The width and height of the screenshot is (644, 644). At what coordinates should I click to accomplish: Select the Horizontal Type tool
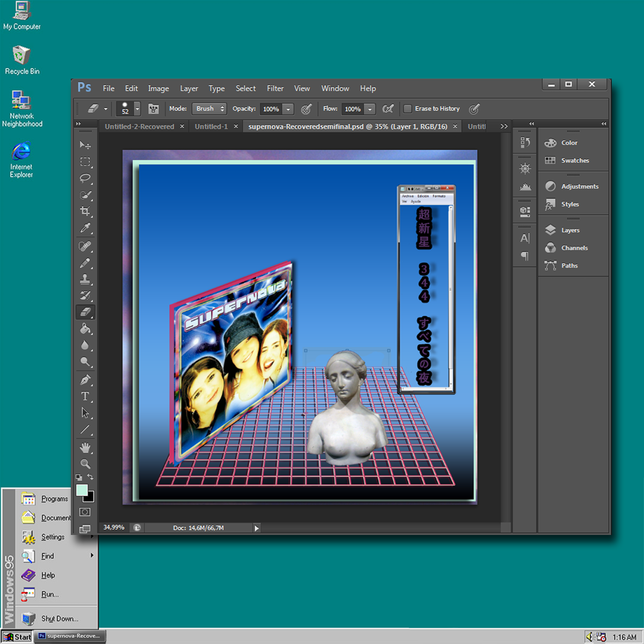(85, 396)
